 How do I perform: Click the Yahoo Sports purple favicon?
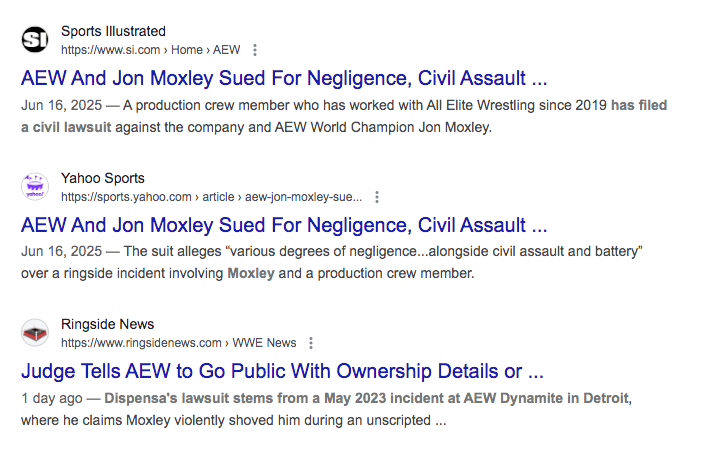(35, 187)
